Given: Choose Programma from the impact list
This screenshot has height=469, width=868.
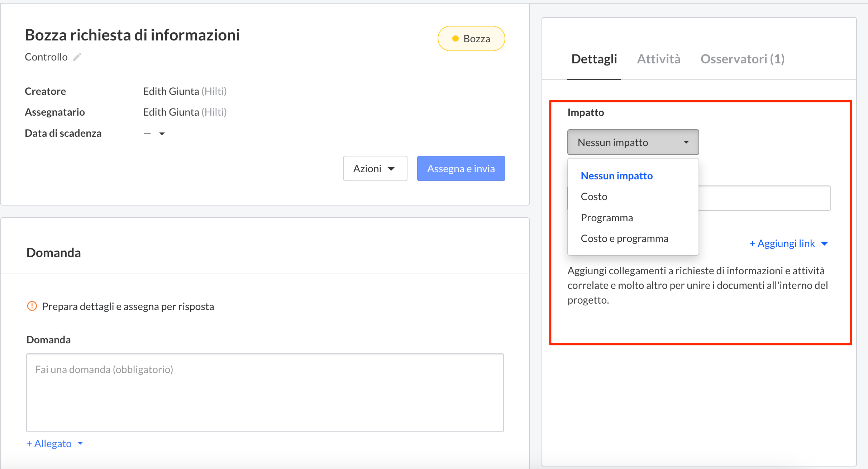Looking at the screenshot, I should pos(607,218).
